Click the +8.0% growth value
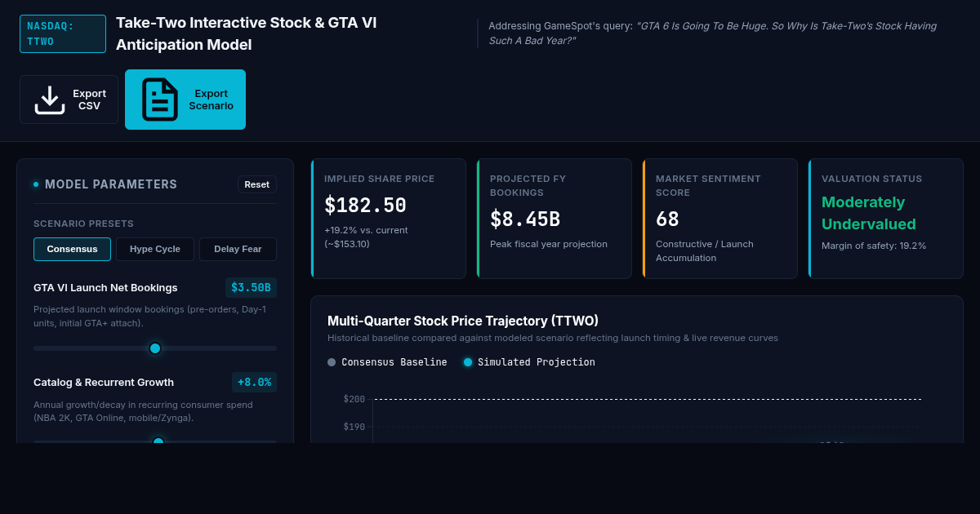 pos(254,382)
